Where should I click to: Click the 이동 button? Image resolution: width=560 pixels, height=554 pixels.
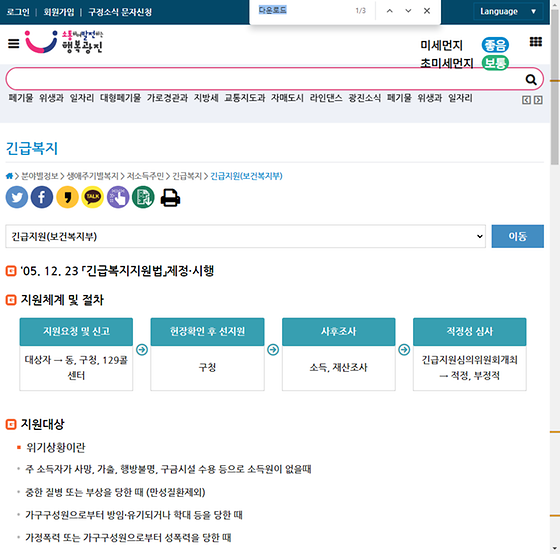[518, 236]
